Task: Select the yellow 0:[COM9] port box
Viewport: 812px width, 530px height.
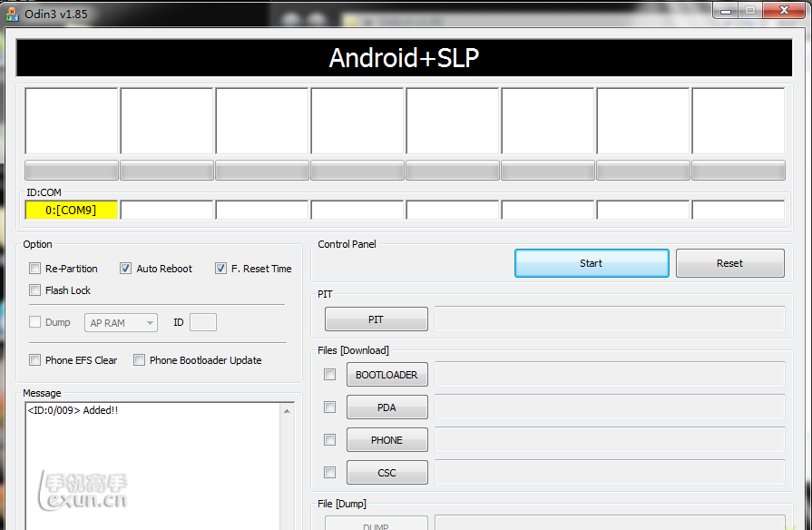Action: coord(72,210)
